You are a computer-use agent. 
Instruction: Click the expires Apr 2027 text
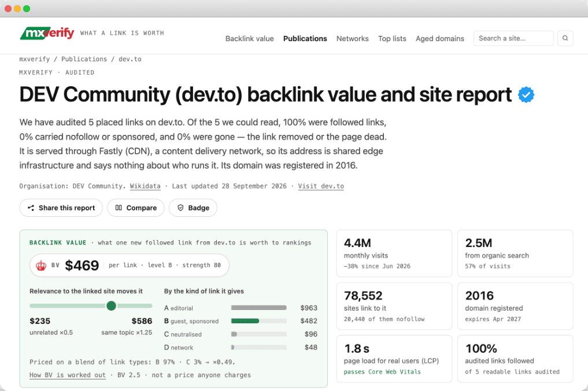(x=493, y=319)
